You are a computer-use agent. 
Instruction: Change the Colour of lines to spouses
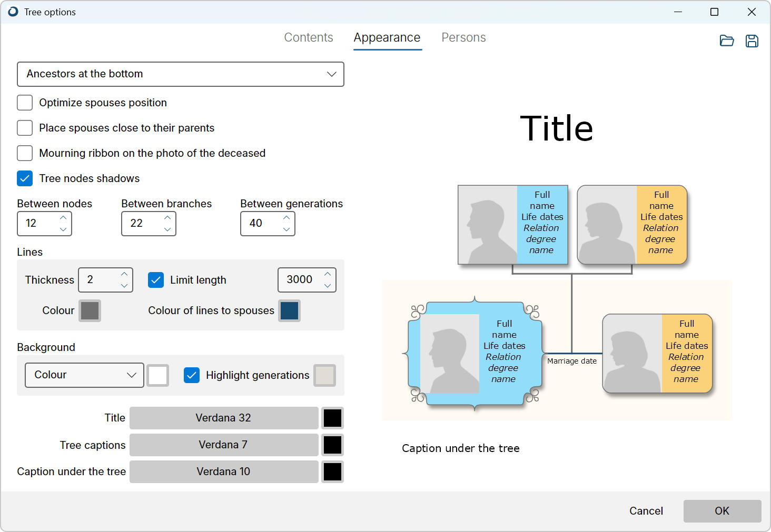pos(289,310)
